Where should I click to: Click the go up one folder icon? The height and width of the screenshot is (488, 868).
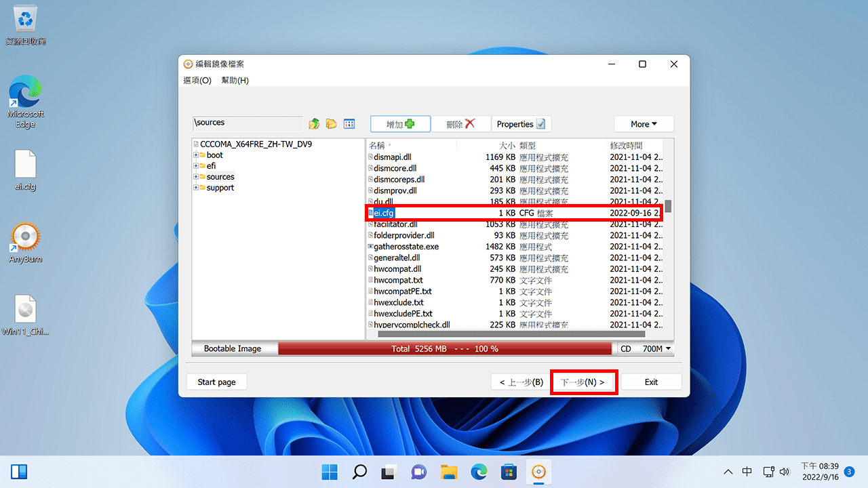314,124
